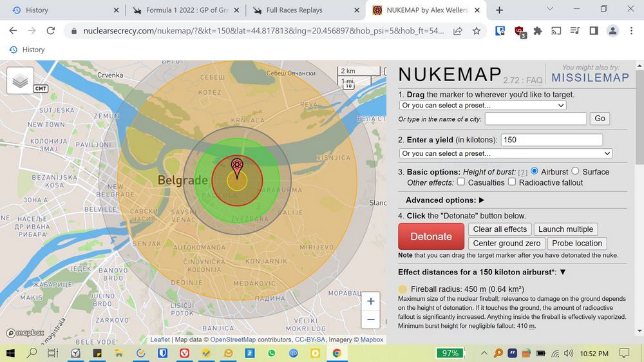Enable the Casualties checkbox

pos(461,182)
